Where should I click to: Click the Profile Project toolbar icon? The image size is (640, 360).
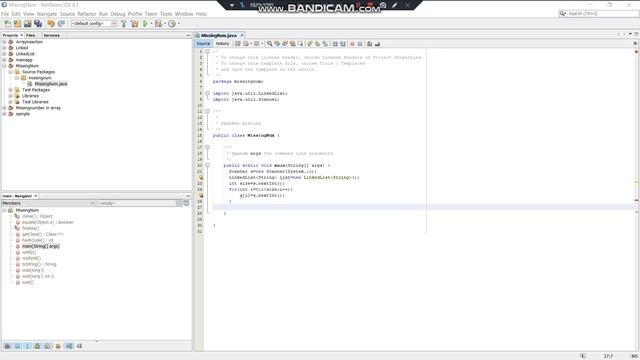click(172, 24)
